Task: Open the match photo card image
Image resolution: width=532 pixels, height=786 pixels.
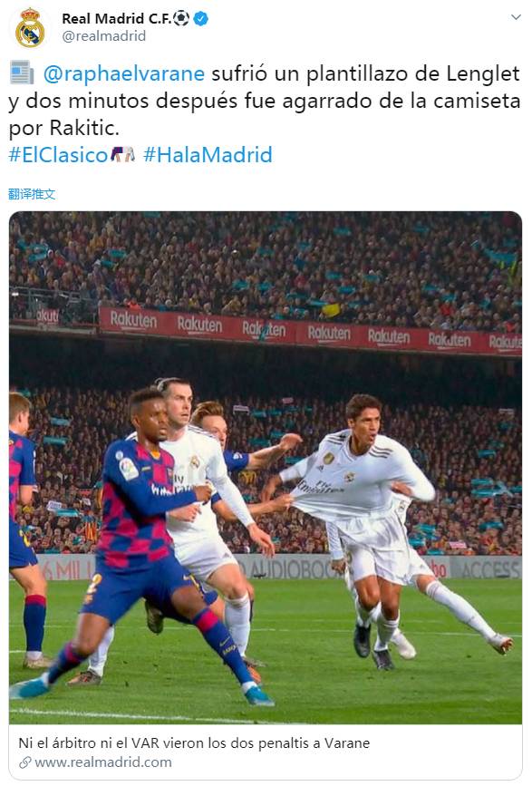Action: tap(266, 468)
